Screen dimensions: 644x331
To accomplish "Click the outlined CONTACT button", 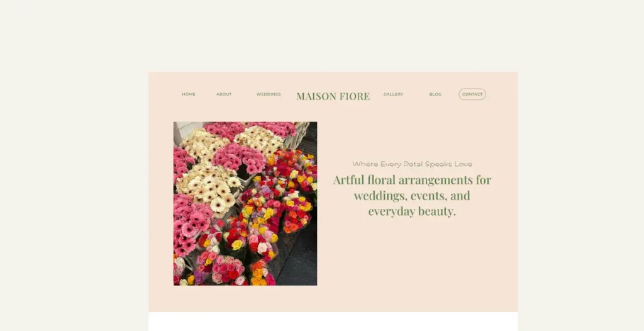I will click(x=472, y=94).
